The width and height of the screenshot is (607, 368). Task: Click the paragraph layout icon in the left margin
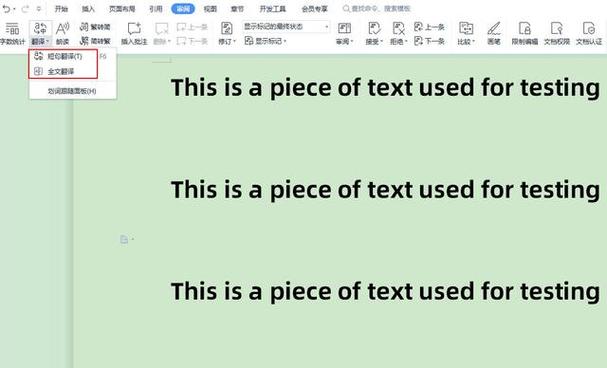coord(124,240)
